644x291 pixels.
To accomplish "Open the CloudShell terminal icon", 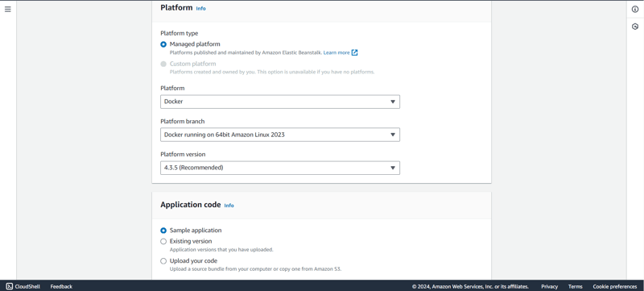I will click(9, 286).
